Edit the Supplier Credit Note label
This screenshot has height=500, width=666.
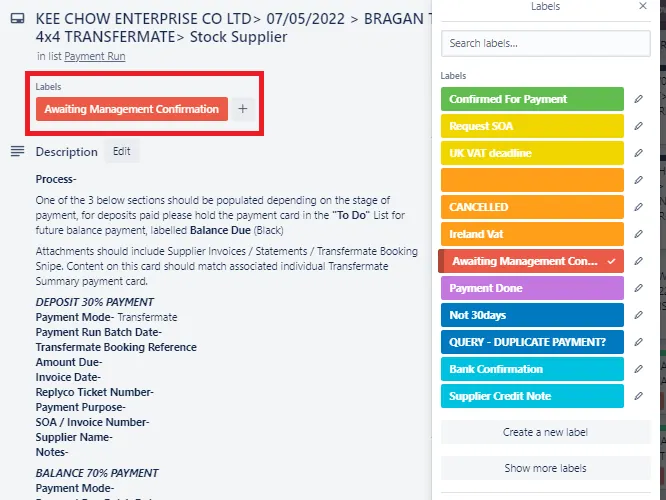(638, 396)
